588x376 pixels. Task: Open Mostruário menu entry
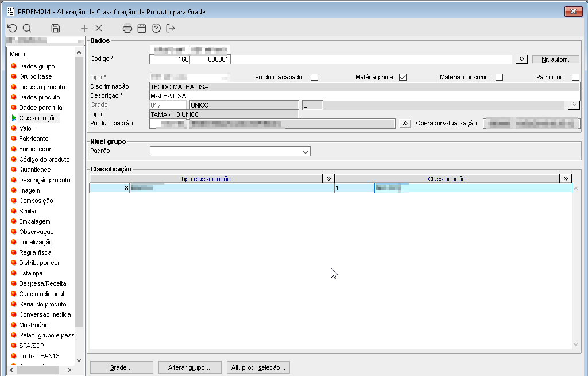[x=34, y=325]
